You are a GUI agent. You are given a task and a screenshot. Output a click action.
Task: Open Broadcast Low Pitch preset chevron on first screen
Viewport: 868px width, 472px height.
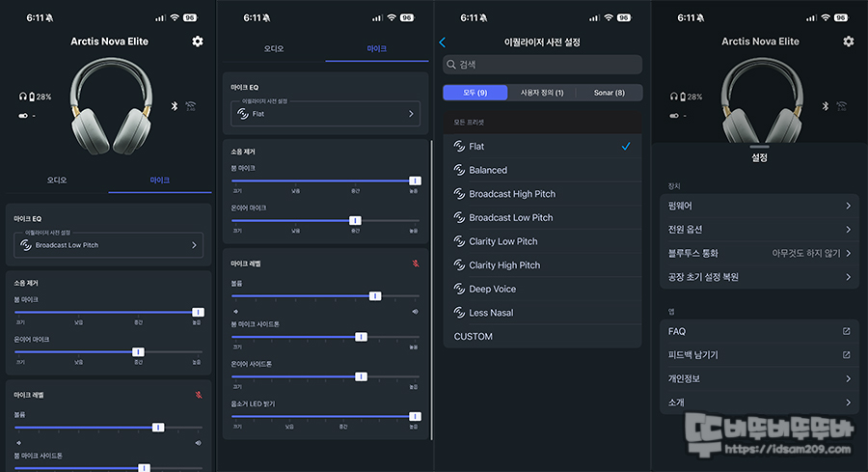(x=194, y=245)
